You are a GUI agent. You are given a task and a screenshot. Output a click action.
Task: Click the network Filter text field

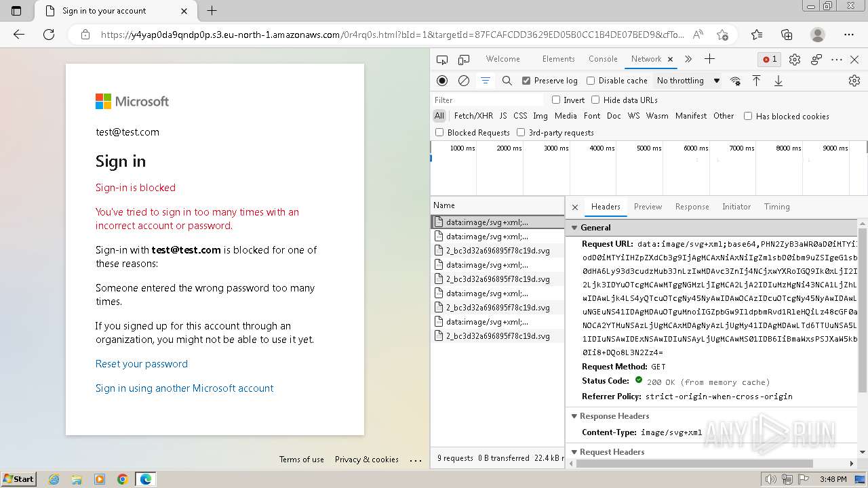488,100
